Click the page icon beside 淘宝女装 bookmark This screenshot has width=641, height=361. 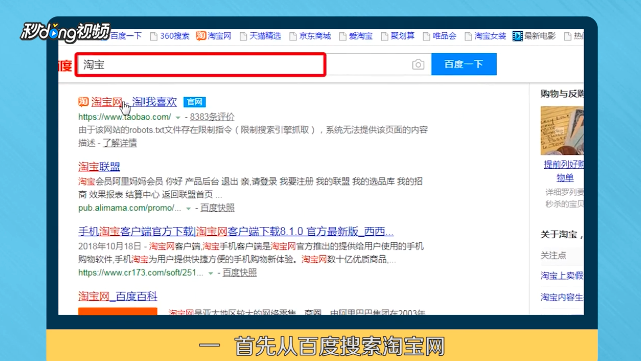pyautogui.click(x=468, y=36)
